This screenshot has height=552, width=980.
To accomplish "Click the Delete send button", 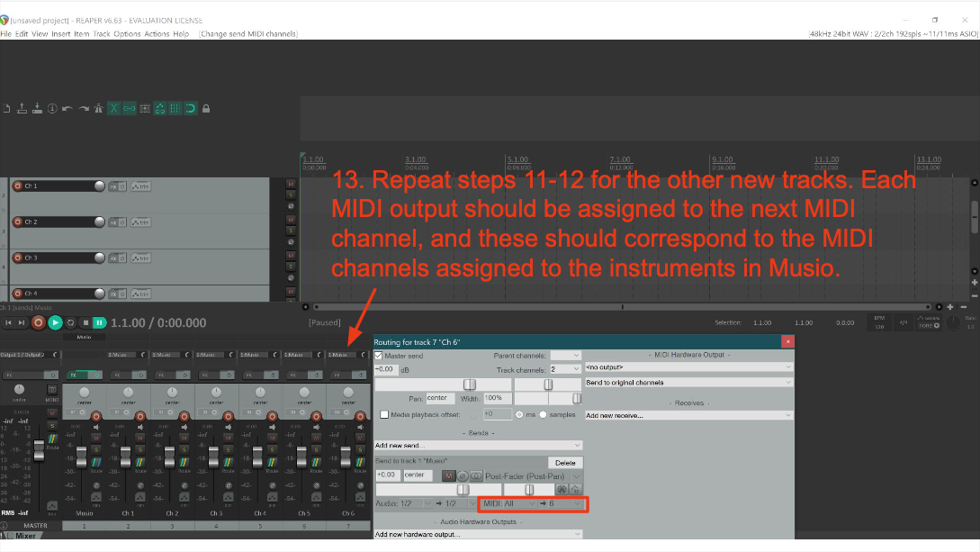I will tap(564, 462).
